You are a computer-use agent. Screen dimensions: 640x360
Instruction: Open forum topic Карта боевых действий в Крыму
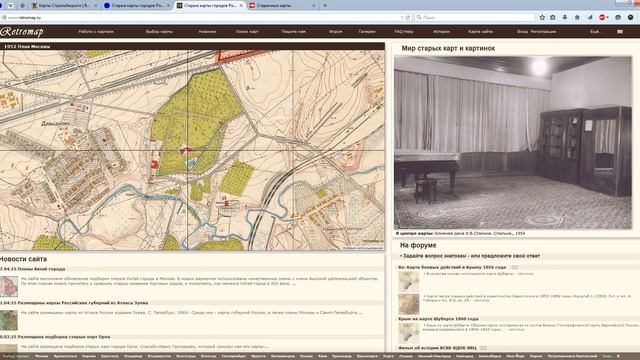tap(452, 267)
